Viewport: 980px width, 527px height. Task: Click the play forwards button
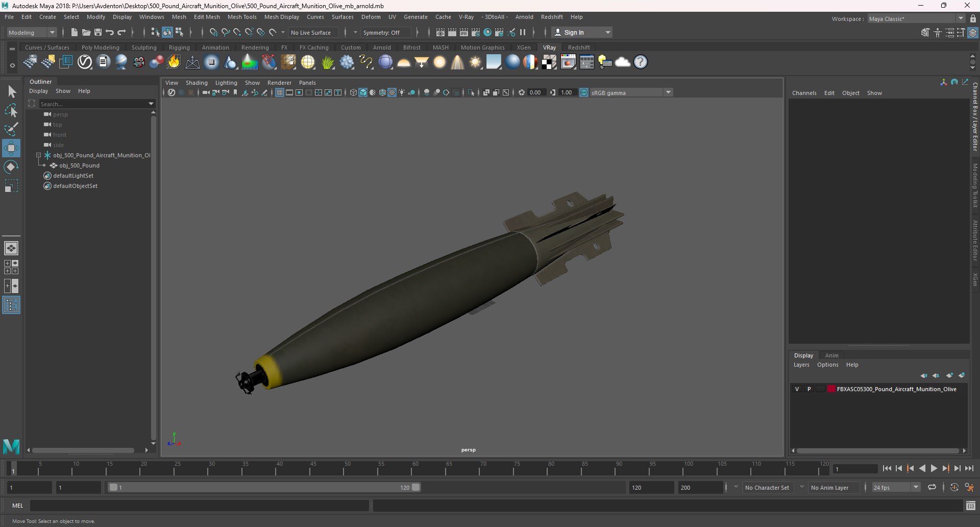tap(934, 468)
